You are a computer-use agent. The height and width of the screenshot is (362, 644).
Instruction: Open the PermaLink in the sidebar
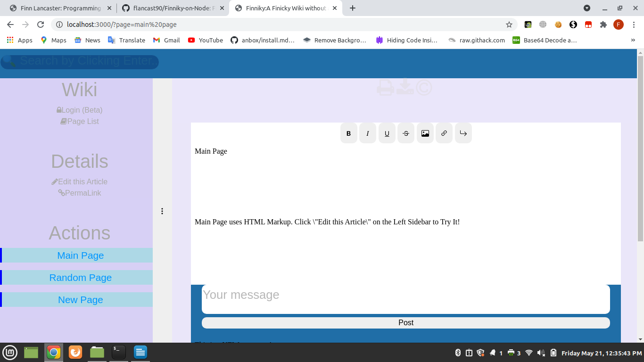pos(80,193)
